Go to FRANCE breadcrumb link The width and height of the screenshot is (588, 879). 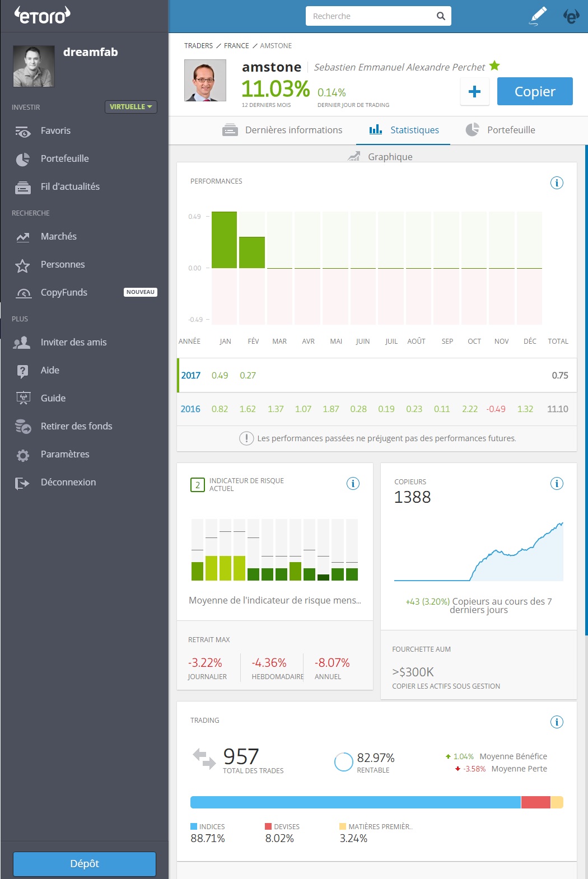tap(236, 46)
